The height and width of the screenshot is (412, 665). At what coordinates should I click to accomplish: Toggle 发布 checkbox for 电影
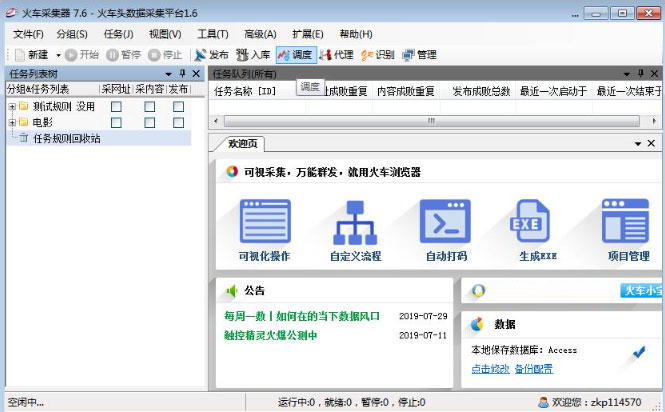(x=179, y=123)
